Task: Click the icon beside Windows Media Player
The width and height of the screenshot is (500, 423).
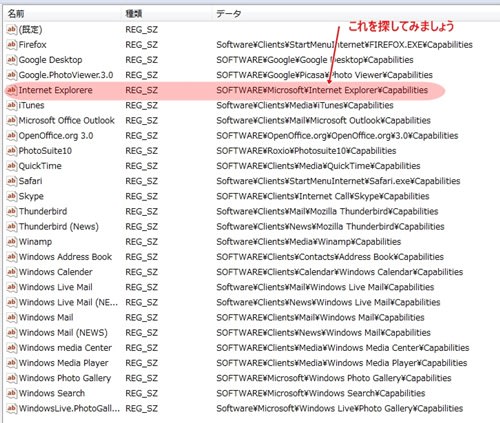Action: [11, 363]
